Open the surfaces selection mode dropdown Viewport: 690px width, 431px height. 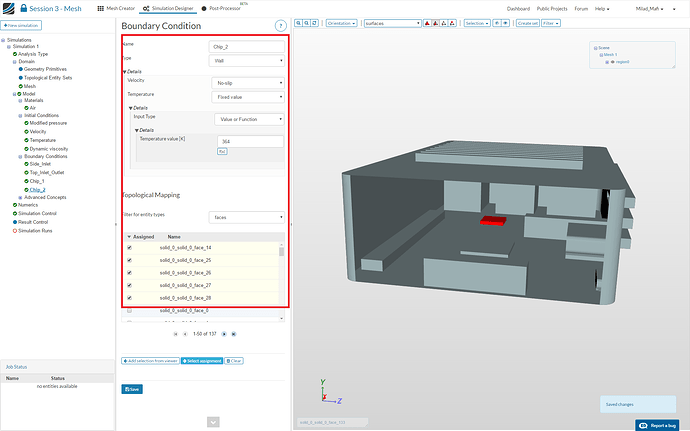(390, 22)
